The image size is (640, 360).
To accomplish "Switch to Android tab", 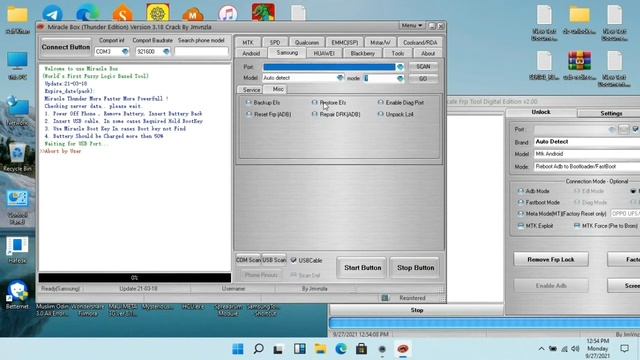I will tap(251, 53).
